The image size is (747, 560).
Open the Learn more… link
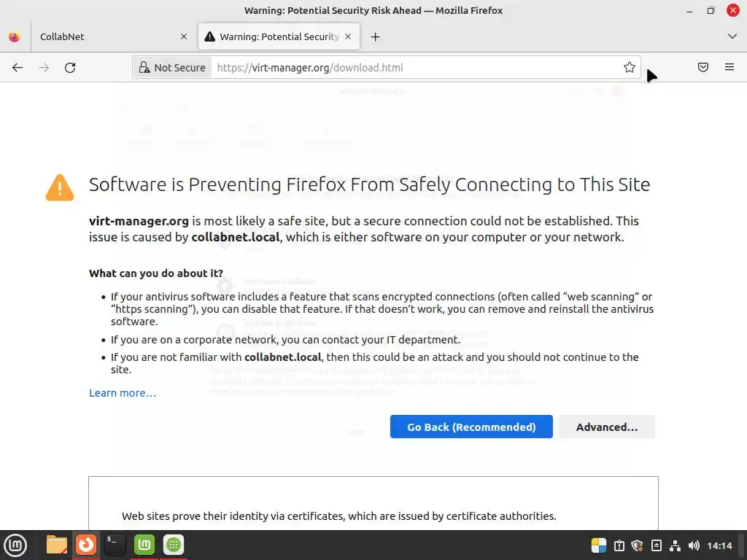123,393
